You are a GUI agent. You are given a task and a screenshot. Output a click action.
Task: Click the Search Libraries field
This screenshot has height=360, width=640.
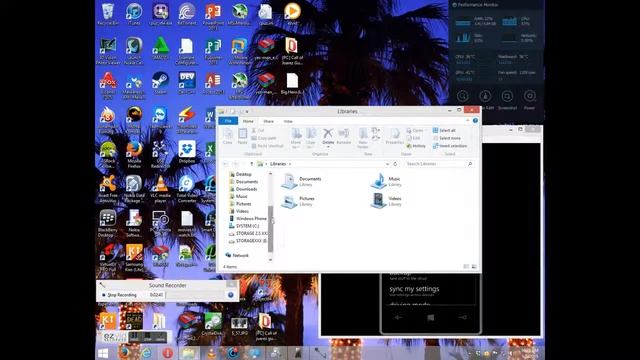pos(439,164)
